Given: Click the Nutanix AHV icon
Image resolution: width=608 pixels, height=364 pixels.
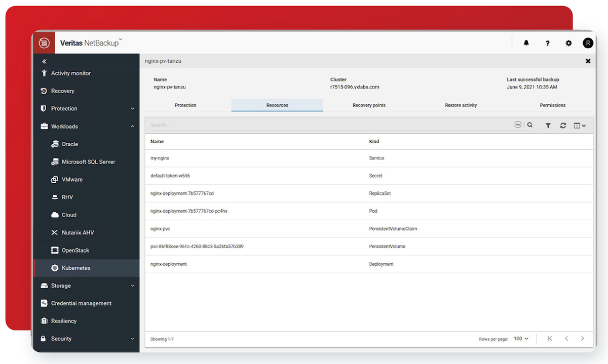Looking at the screenshot, I should pos(55,233).
